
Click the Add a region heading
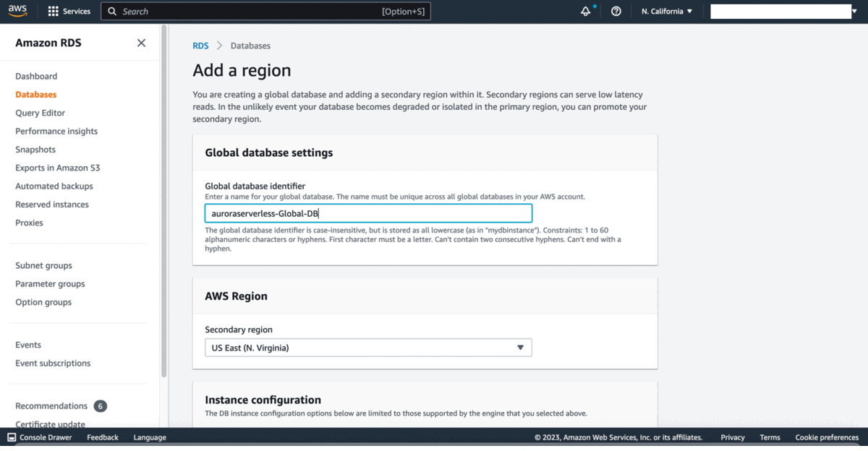tap(242, 70)
